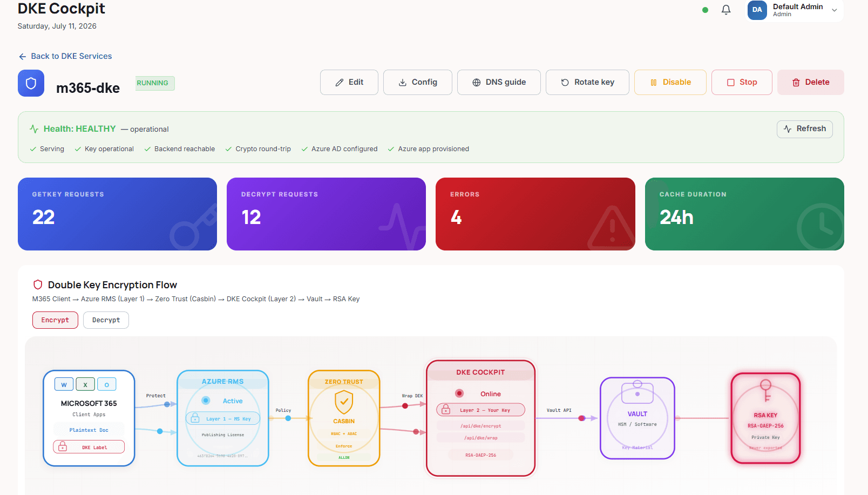Open the Errors stat card
The image size is (868, 495).
coord(535,214)
